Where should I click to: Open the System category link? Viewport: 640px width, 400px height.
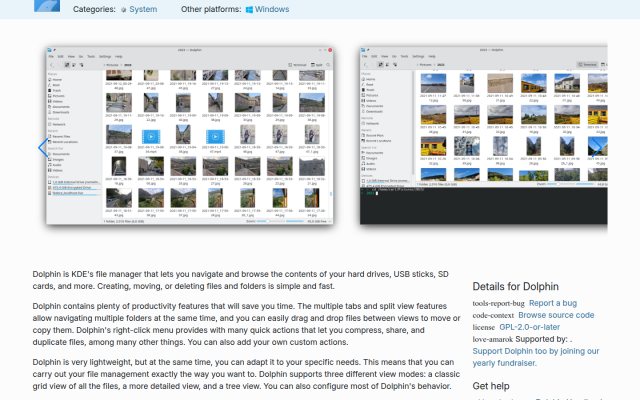click(143, 9)
